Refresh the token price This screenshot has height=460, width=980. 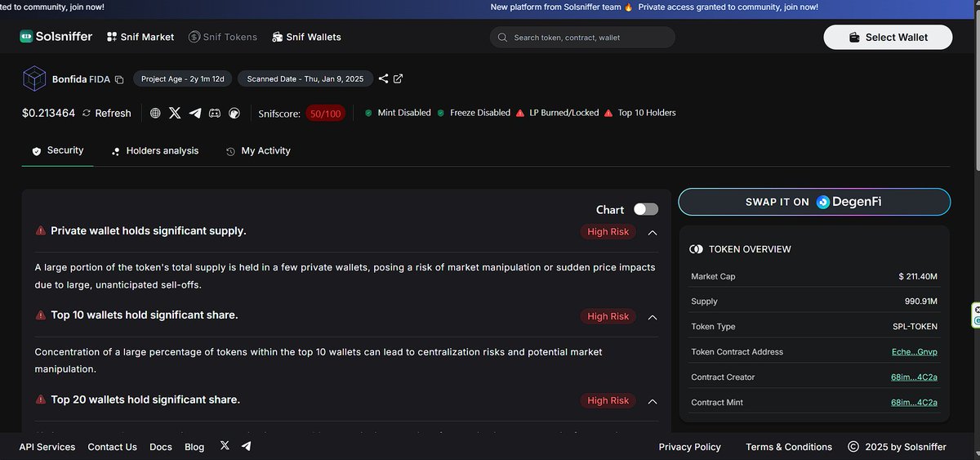coord(107,113)
